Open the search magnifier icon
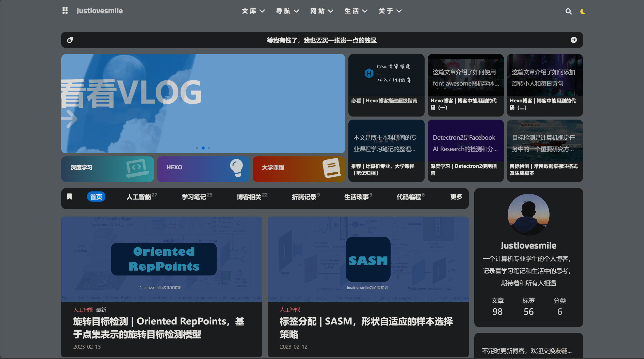 (568, 11)
